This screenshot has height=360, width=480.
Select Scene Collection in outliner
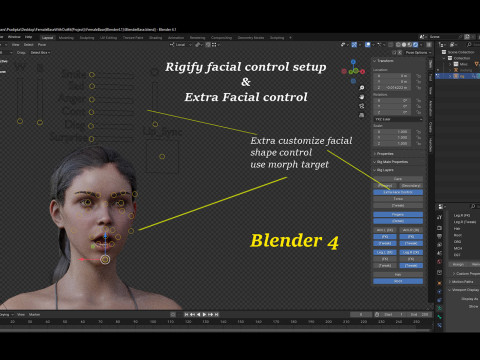pos(461,52)
